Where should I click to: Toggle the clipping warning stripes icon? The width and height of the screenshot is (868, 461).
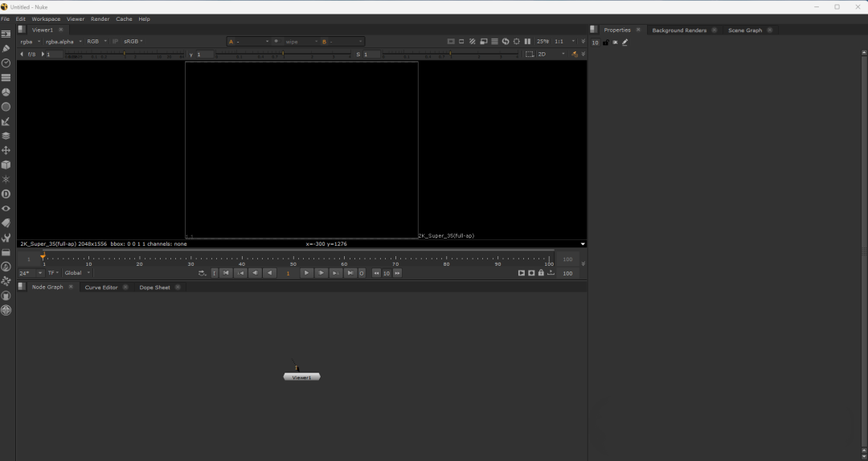pyautogui.click(x=473, y=41)
